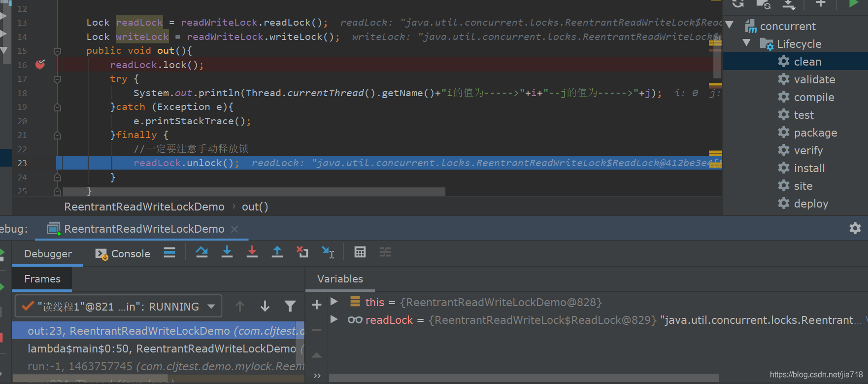Click the ReentrantReadWriteLockDemo breadcrumb
The height and width of the screenshot is (384, 868).
144,207
